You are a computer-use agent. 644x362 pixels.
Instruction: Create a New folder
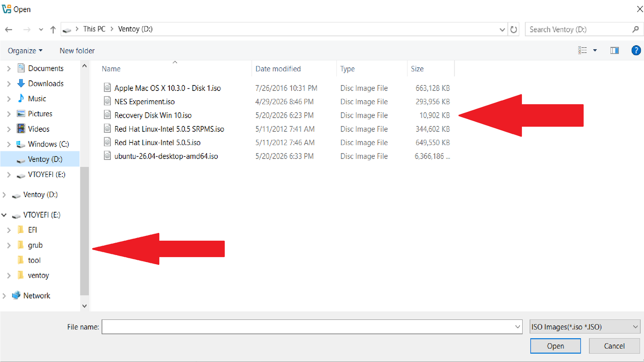77,51
